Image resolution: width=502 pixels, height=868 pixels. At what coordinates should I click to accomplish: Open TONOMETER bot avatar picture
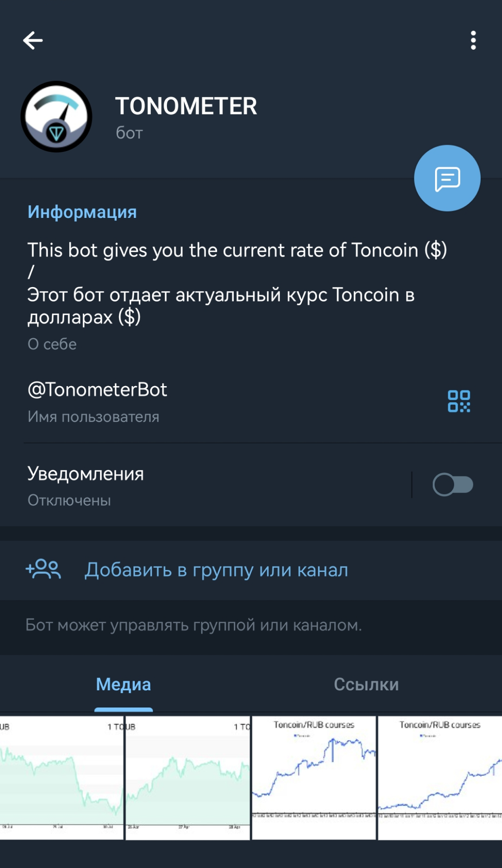57,117
